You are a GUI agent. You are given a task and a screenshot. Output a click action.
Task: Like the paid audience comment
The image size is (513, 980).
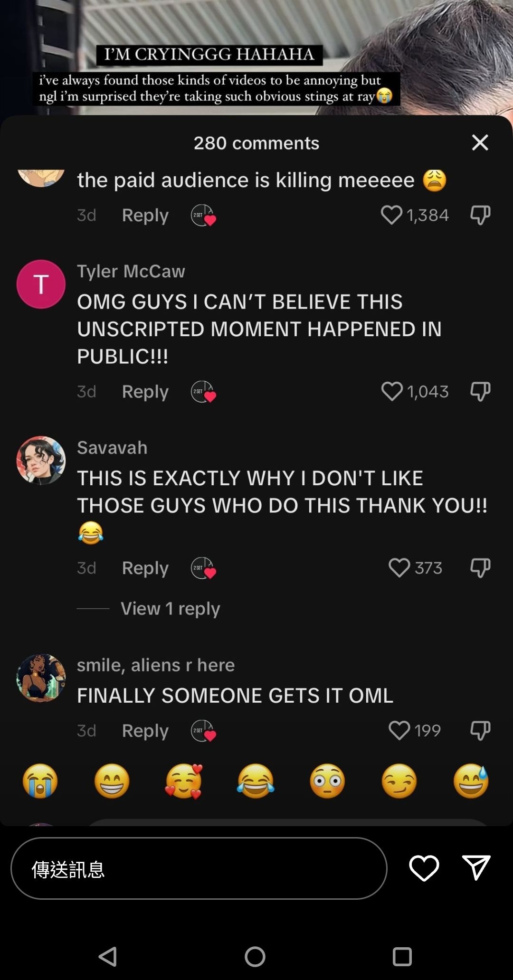391,215
